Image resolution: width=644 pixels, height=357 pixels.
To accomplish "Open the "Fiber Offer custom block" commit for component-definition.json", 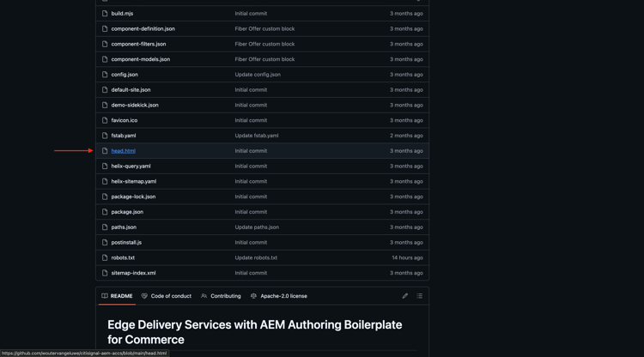I will tap(264, 29).
